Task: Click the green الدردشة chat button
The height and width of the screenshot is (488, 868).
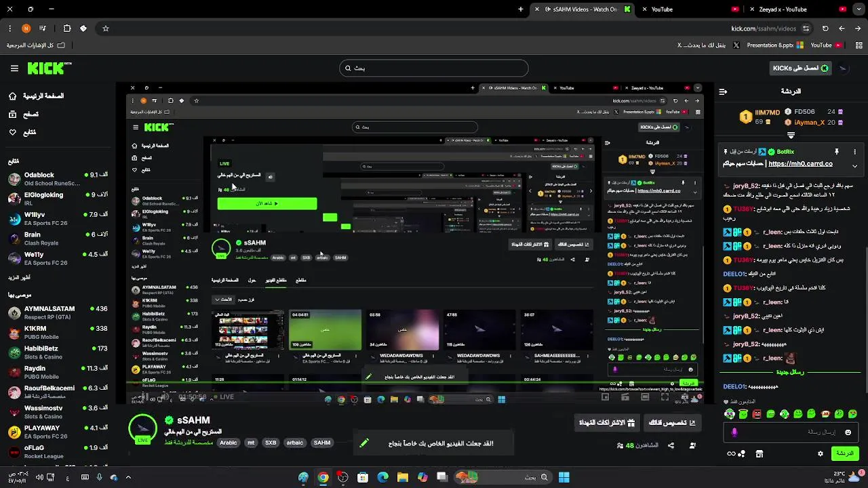Action: (x=845, y=453)
